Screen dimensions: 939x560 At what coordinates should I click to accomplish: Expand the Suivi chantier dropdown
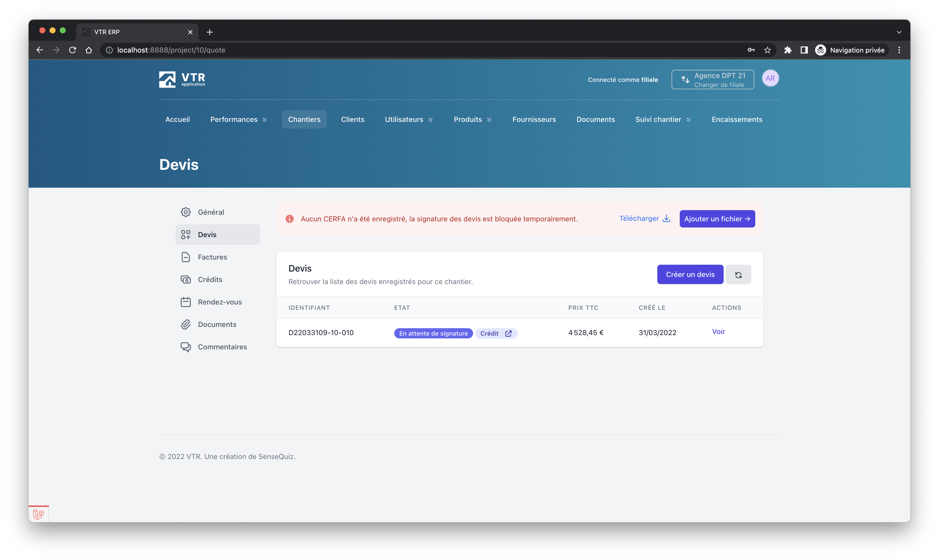point(663,119)
